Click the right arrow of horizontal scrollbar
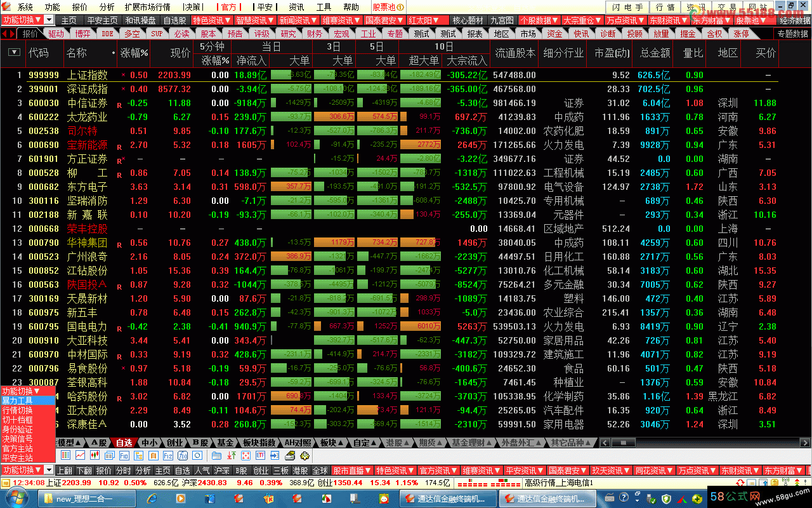 coord(804,443)
